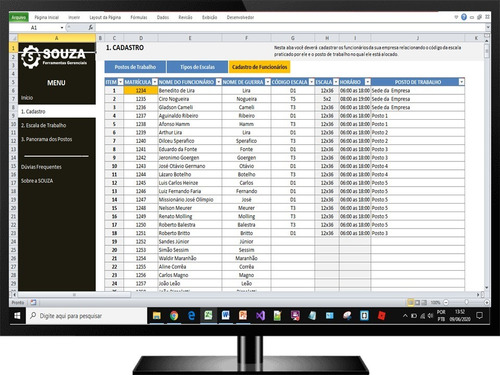Open PowerPoint from the taskbar
Viewport: 500px width, 375px height.
tap(243, 315)
